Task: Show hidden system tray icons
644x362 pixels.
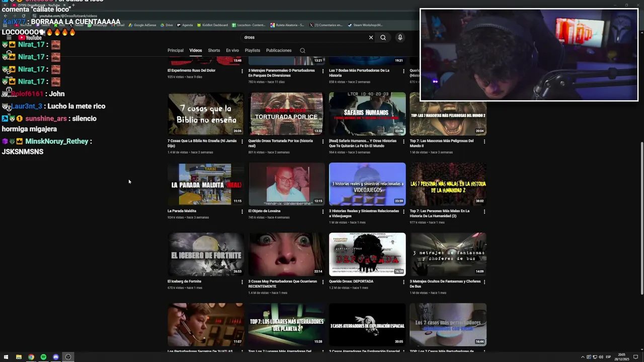Action: pyautogui.click(x=583, y=357)
